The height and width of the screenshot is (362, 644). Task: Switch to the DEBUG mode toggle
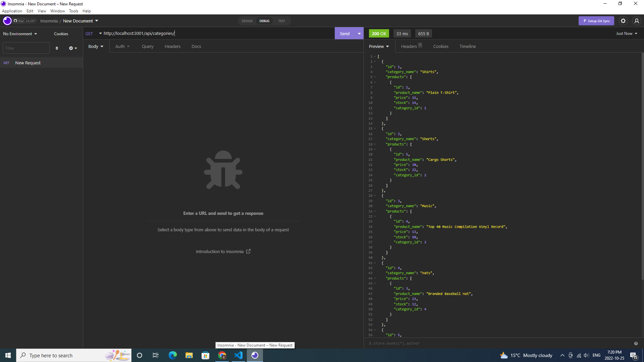pyautogui.click(x=264, y=21)
